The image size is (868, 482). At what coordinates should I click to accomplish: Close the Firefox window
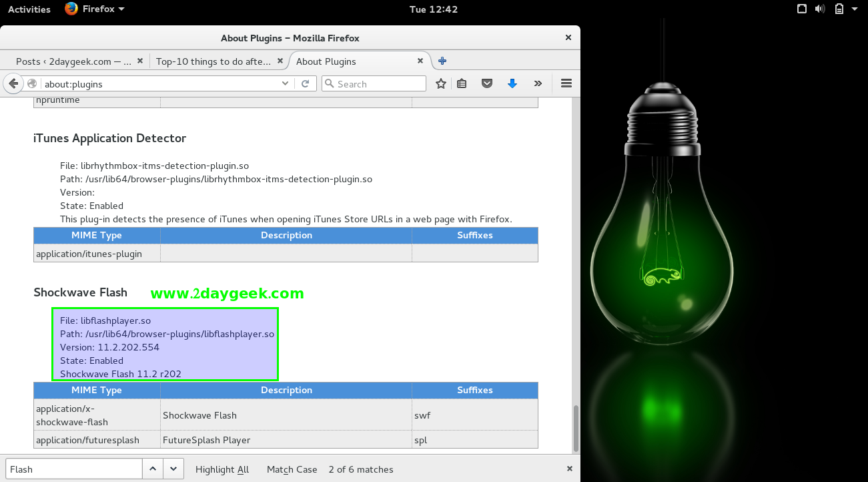(x=568, y=38)
